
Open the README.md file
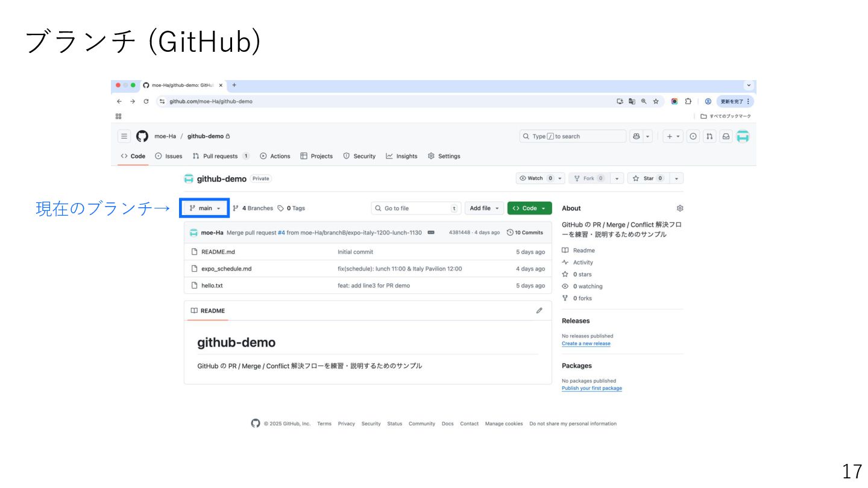coord(218,252)
